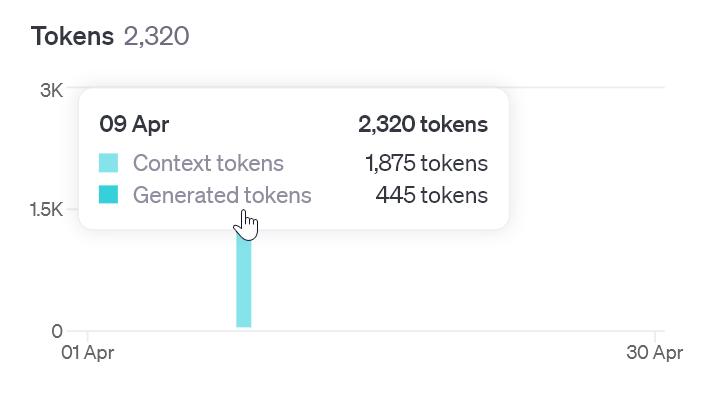Click the 2,320 total beside Tokens heading
The image size is (721, 418).
(x=156, y=36)
